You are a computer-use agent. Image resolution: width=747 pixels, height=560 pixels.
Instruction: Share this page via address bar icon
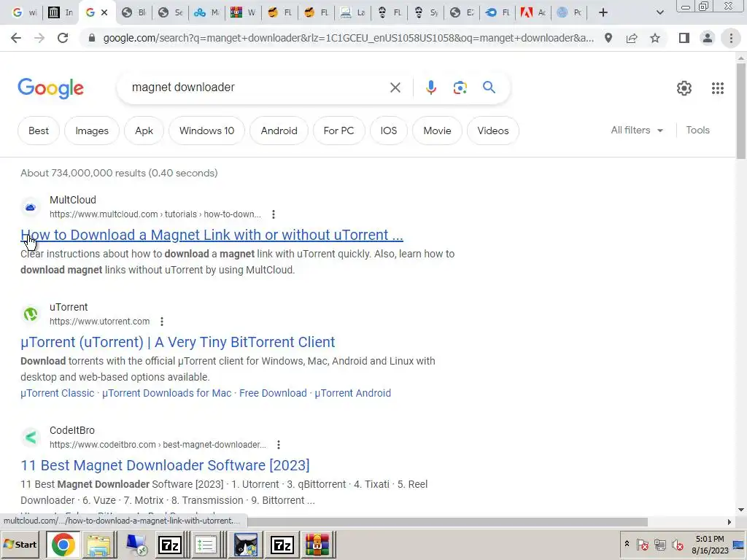pos(632,38)
